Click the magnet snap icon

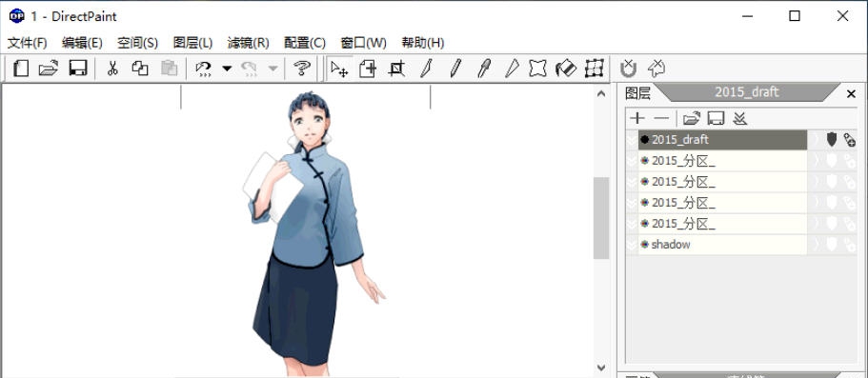pos(628,69)
